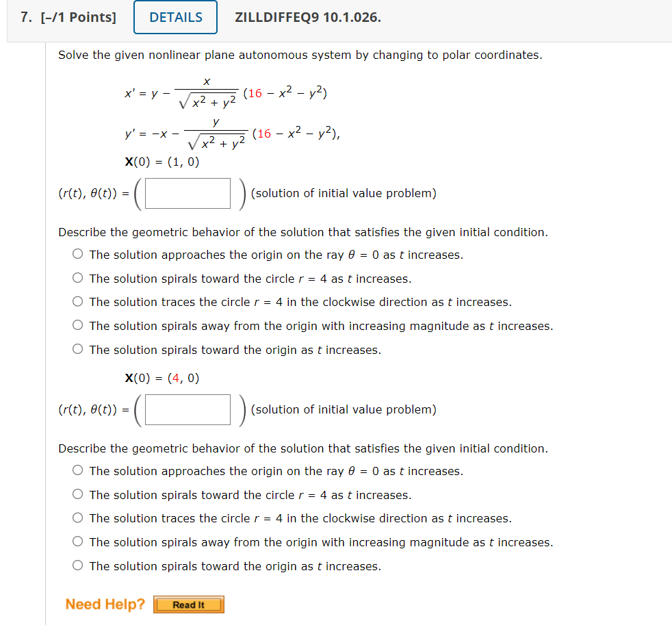The width and height of the screenshot is (672, 625).
Task: Open the DETAILS button for question 7
Action: [x=175, y=17]
